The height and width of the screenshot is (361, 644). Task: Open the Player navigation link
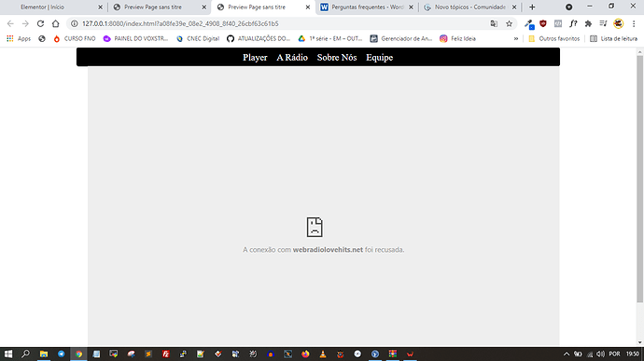(255, 58)
